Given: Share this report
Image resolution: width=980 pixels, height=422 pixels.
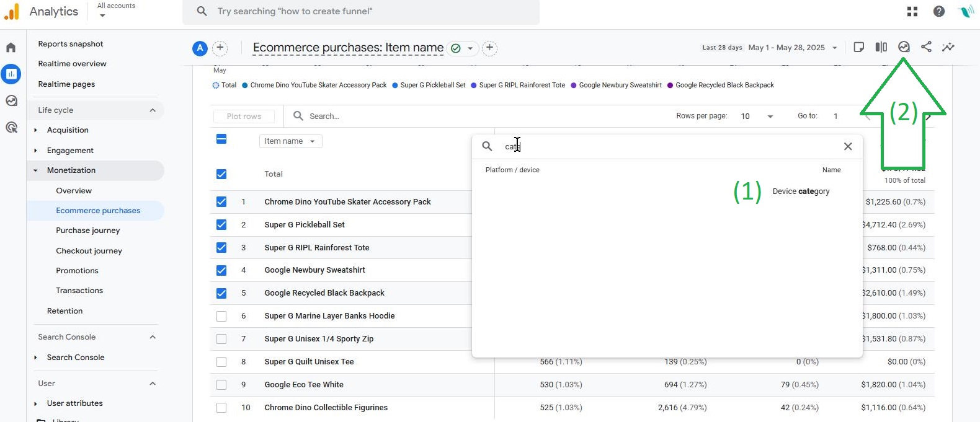Looking at the screenshot, I should pos(926,47).
